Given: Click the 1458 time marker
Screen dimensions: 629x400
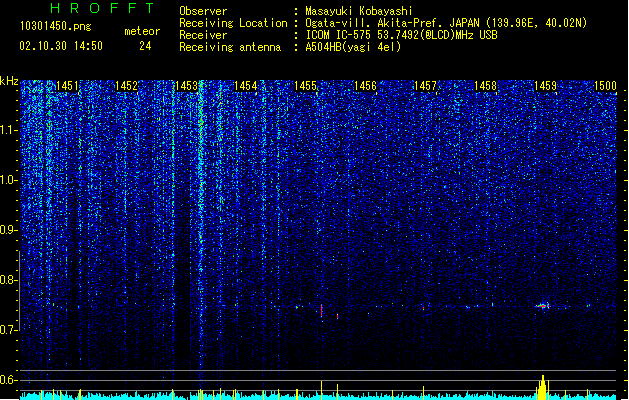Looking at the screenshot, I should point(485,86).
